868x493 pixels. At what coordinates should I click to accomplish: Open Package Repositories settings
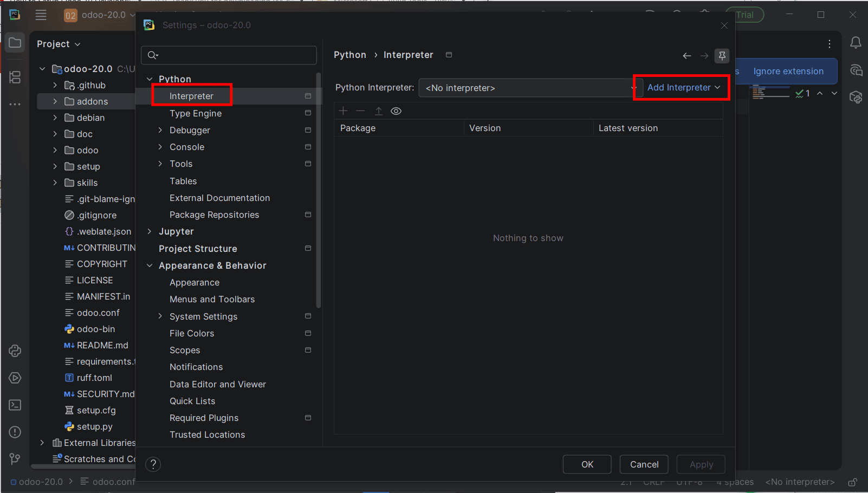click(214, 215)
